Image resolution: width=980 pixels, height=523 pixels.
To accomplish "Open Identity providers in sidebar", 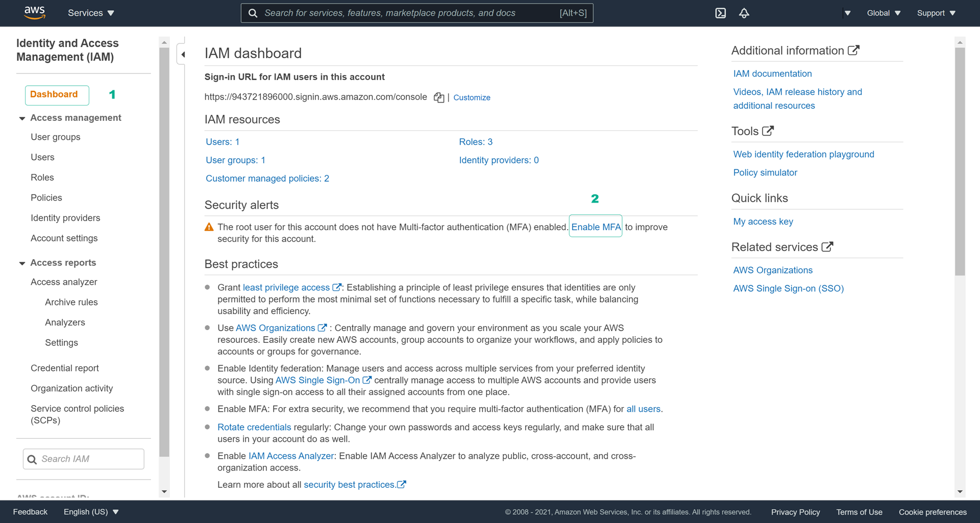I will (65, 218).
